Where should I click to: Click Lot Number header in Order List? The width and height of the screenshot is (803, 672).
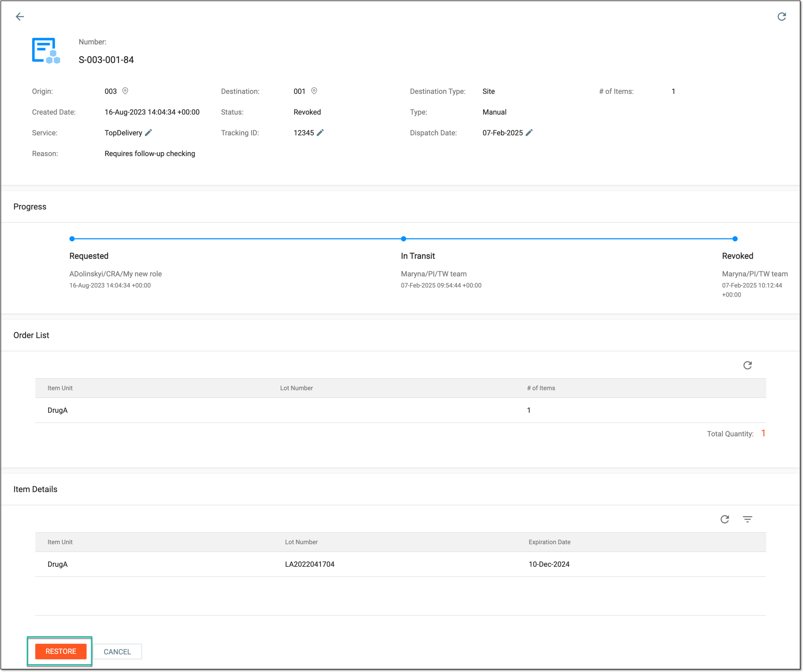[x=296, y=388]
